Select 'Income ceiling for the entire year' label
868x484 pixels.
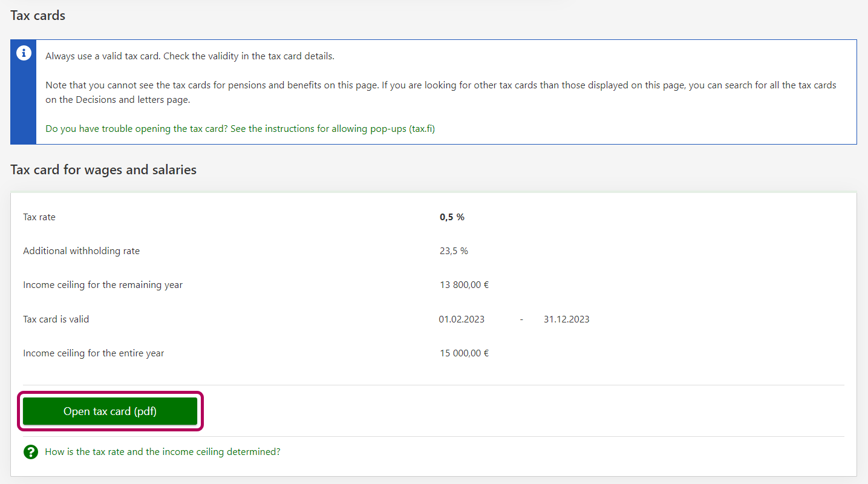[93, 353]
